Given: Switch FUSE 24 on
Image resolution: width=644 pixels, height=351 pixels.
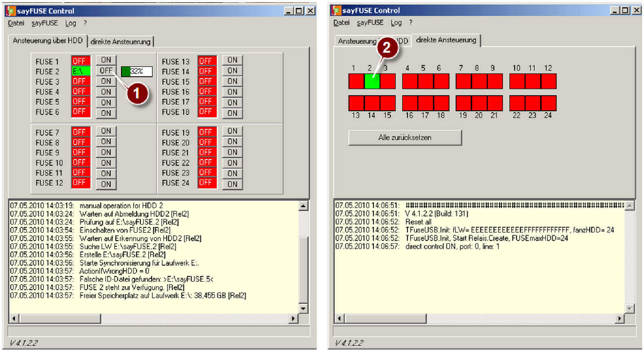Looking at the screenshot, I should (232, 184).
